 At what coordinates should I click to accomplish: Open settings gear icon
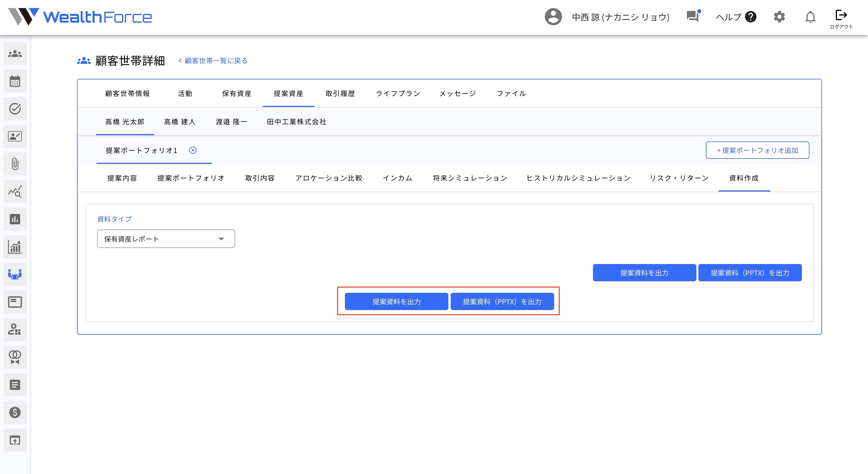click(779, 17)
